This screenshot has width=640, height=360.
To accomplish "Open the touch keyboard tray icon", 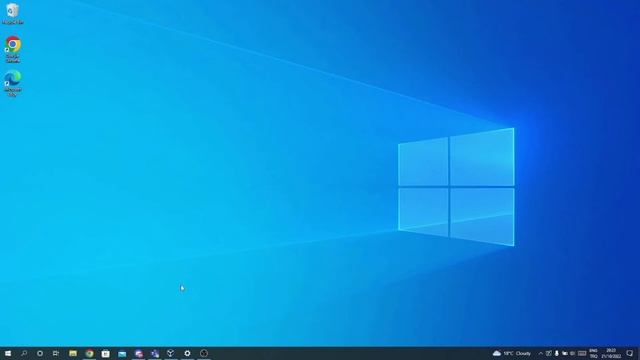I will 582,353.
